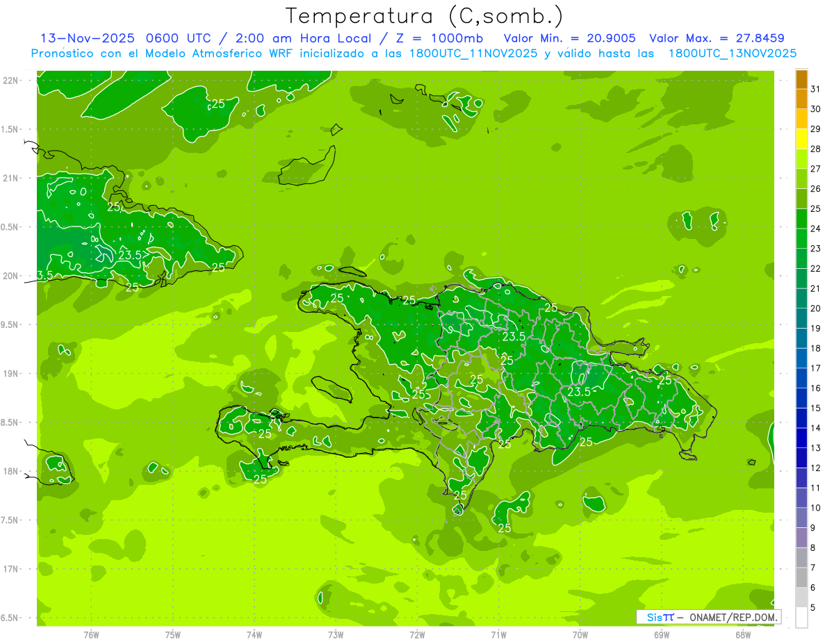Screen dimensions: 834x644
Task: Click the orange legend swatch between 30 and 31
Action: click(x=801, y=99)
